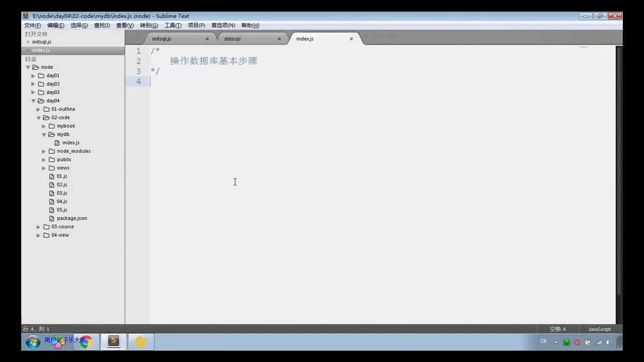This screenshot has width=644, height=362.
Task: Open 02.js in the sidebar
Action: (x=62, y=185)
